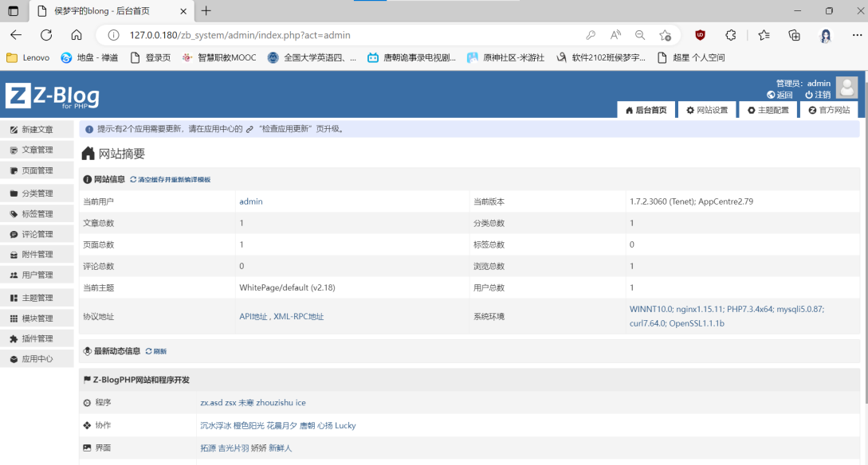The width and height of the screenshot is (868, 465).
Task: Click the site information icon in address bar
Action: [113, 35]
